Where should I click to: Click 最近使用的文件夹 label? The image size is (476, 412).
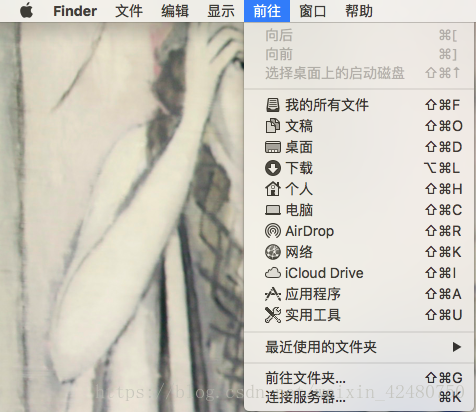point(321,347)
